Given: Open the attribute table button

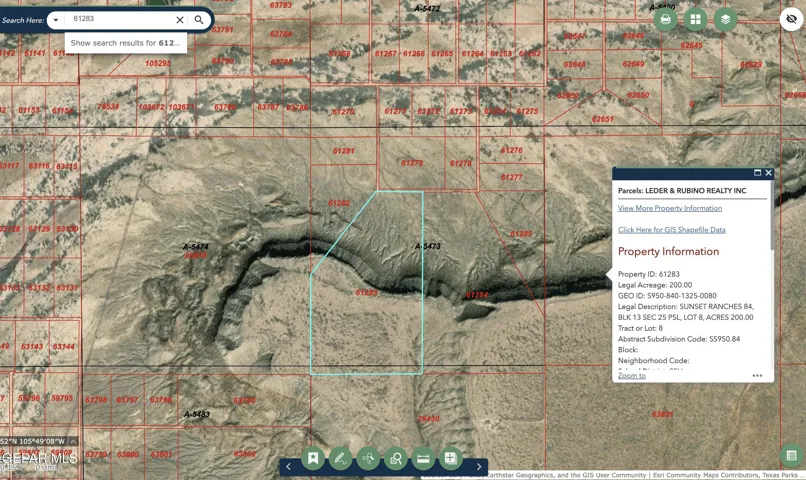Looking at the screenshot, I should tap(792, 455).
